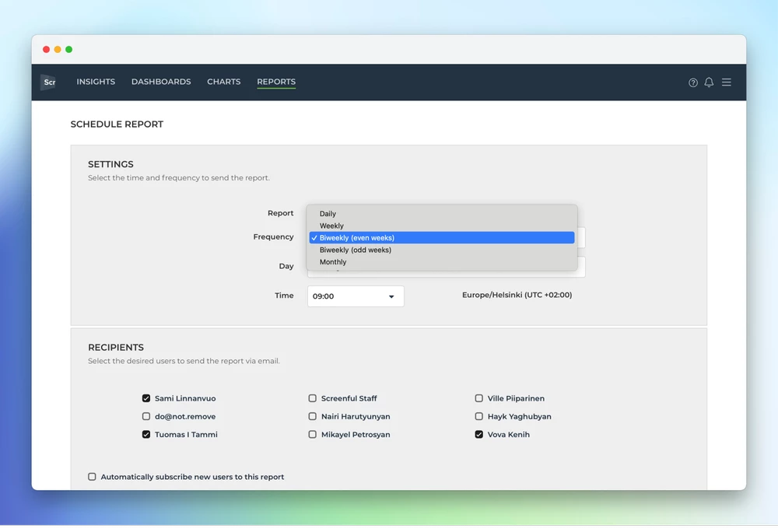Check recipient Hayk Yaghubyan
The width and height of the screenshot is (778, 532).
478,416
